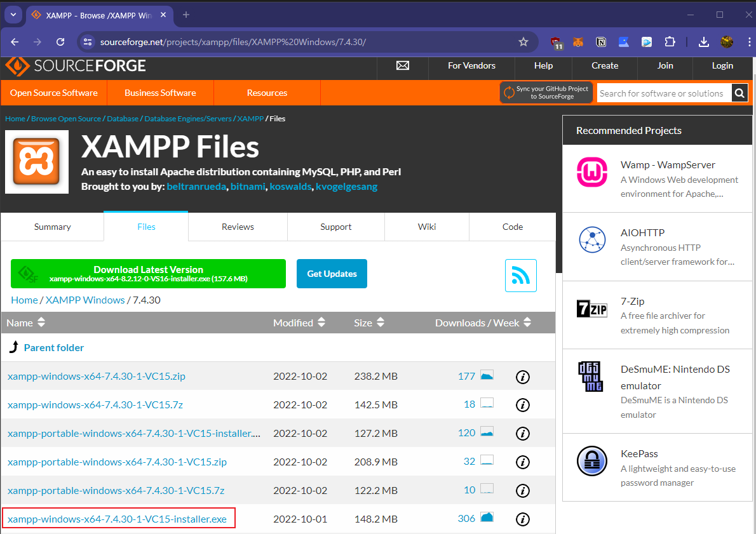The image size is (756, 534).
Task: Reload the browser page
Action: (60, 42)
